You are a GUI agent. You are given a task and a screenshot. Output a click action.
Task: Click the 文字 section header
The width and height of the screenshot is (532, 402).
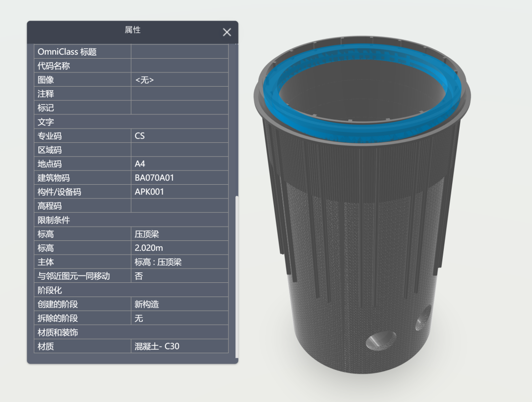click(x=132, y=122)
